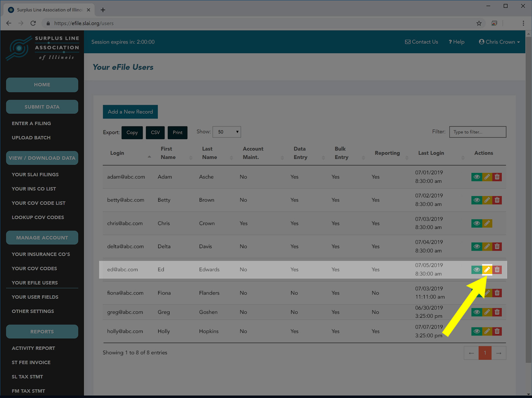The width and height of the screenshot is (532, 398).
Task: Delete holly@abc.com using the trash icon
Action: [497, 331]
